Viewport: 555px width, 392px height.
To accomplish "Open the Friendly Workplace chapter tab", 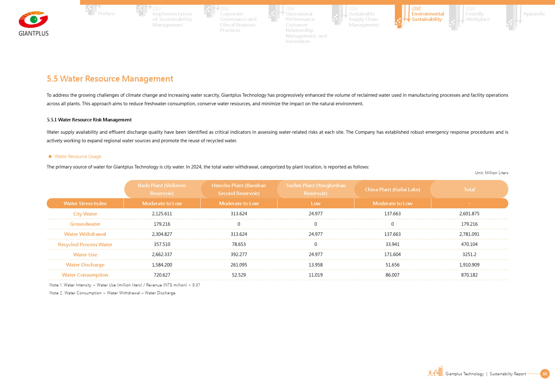I will tap(477, 16).
